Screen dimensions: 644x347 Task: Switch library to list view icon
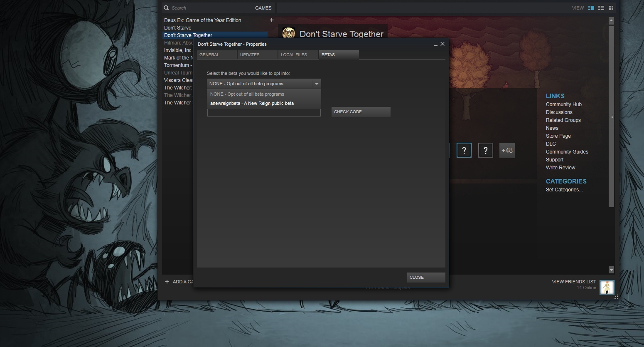(x=601, y=8)
